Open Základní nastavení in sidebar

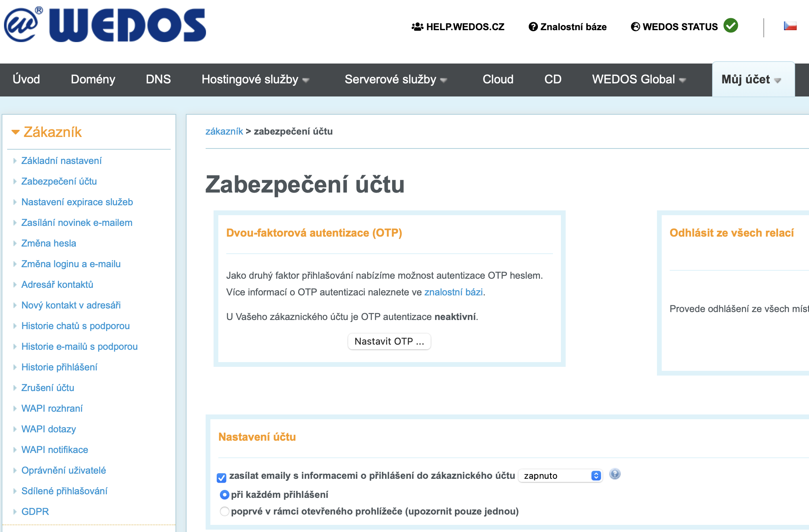click(62, 161)
